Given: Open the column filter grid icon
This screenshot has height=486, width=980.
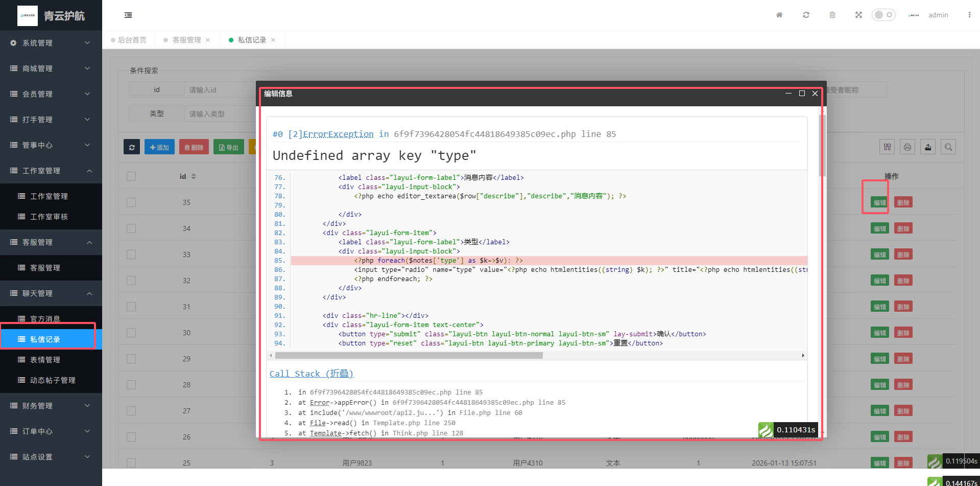Looking at the screenshot, I should coord(887,147).
